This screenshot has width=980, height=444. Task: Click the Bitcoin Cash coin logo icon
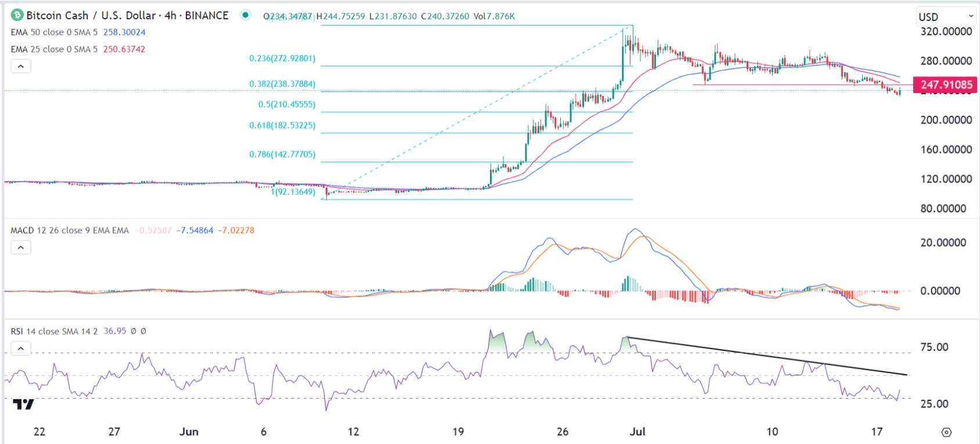[x=17, y=15]
